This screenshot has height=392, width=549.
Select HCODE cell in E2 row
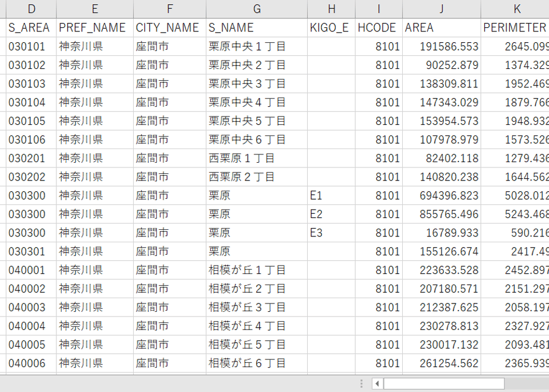[x=379, y=214]
